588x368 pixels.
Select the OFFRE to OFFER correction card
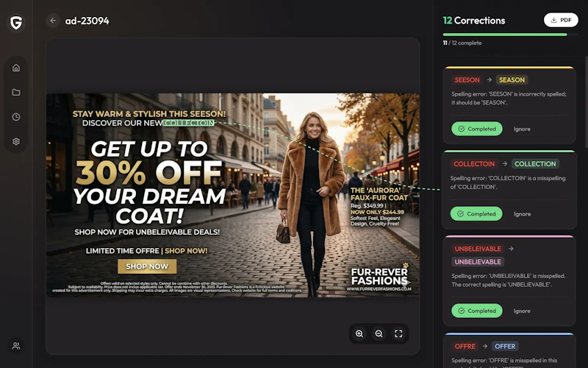pyautogui.click(x=509, y=351)
